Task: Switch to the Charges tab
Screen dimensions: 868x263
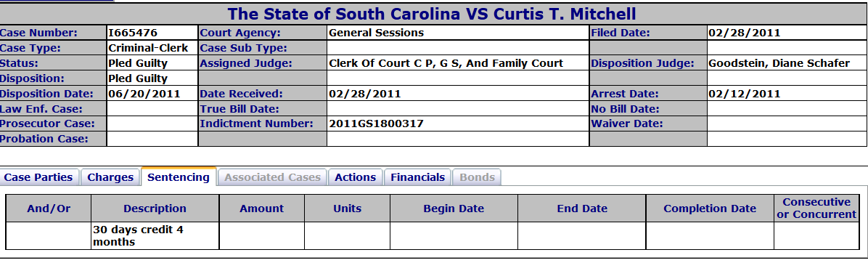Action: (110, 178)
